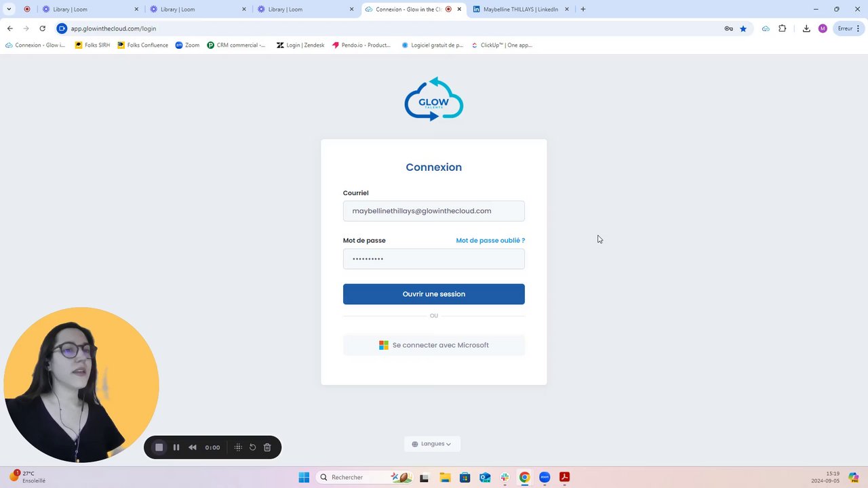Restart the Loom recording

252,447
